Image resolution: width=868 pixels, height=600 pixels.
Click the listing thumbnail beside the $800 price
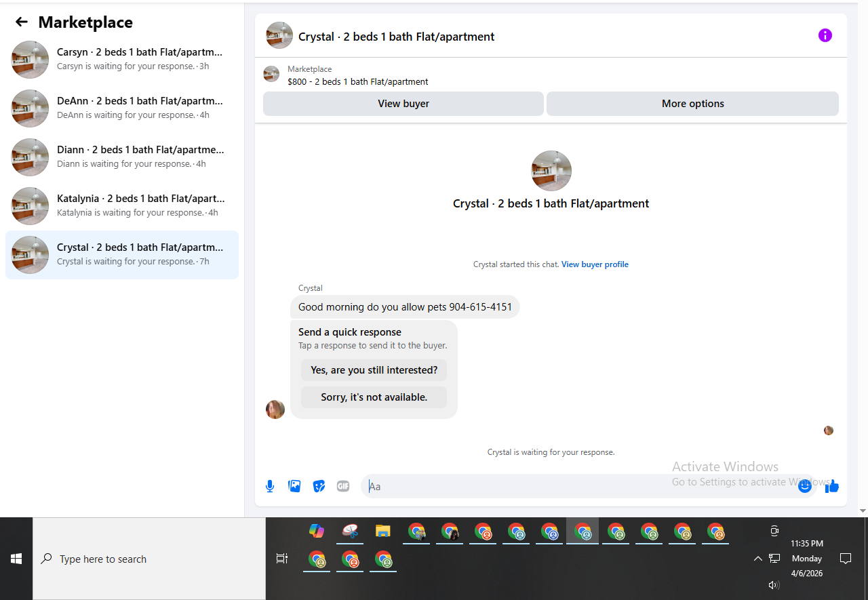point(271,74)
